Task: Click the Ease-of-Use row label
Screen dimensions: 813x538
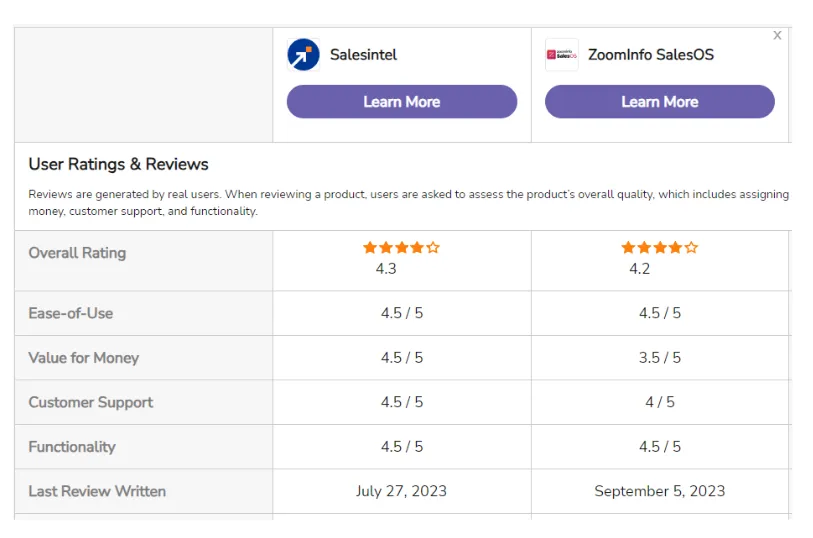Action: point(71,313)
